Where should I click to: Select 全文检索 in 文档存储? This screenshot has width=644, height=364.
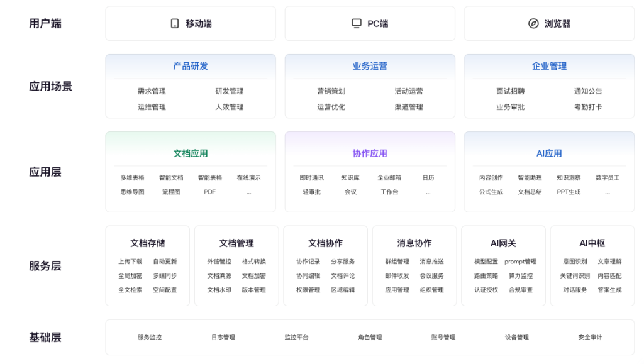point(130,290)
